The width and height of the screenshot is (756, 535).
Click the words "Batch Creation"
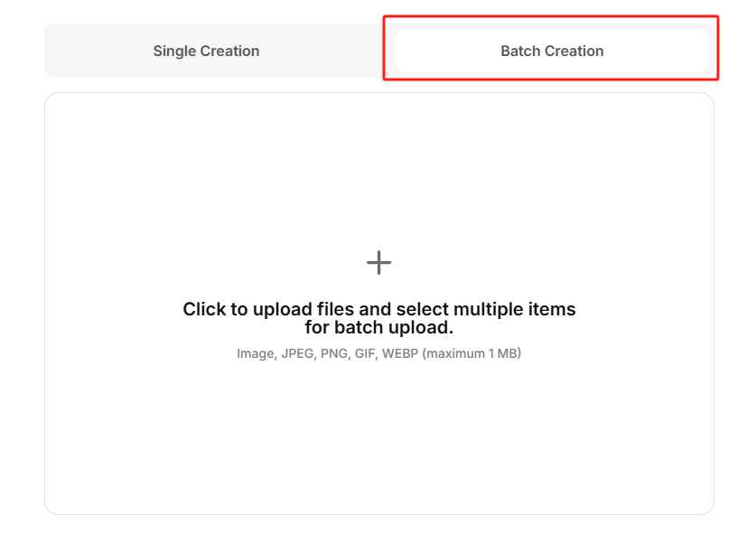point(552,52)
